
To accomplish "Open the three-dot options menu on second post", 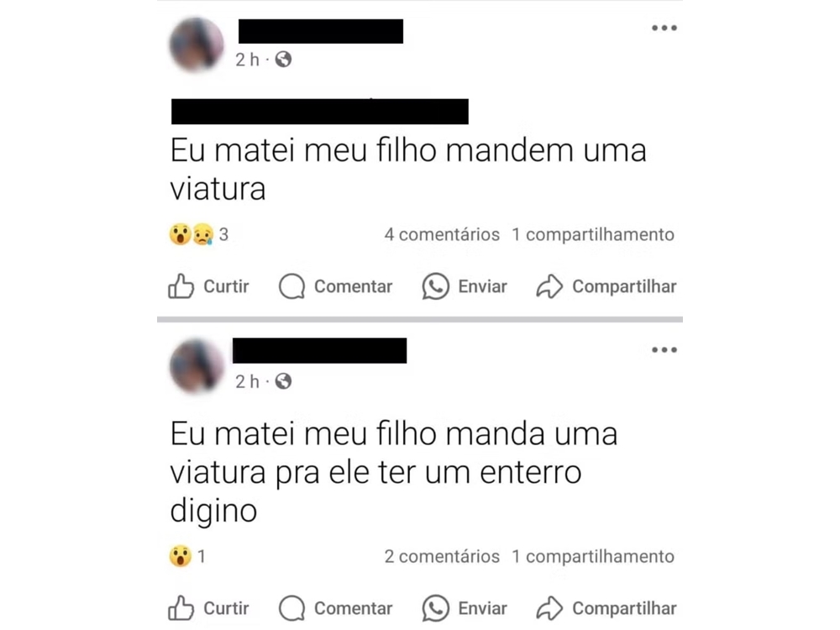I will tap(664, 349).
